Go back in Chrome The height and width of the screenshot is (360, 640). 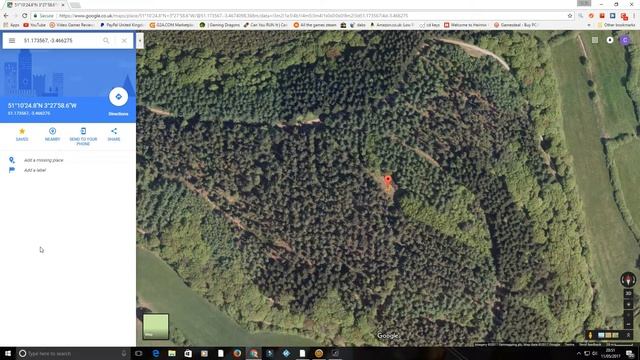coord(6,16)
